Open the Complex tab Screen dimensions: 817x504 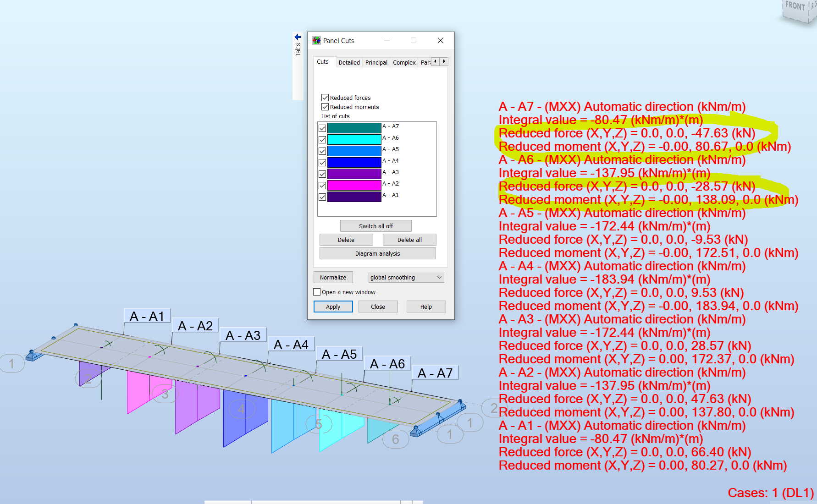(403, 62)
